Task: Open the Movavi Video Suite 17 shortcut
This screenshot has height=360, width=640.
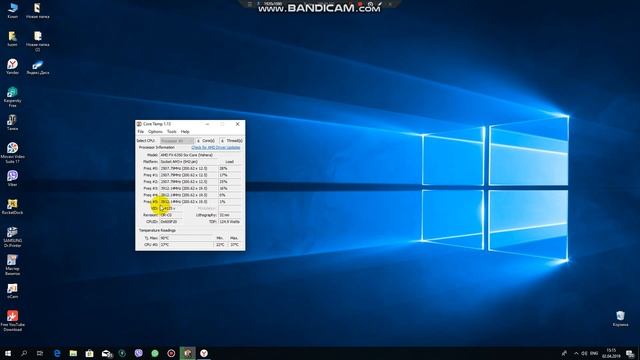Action: [12, 153]
